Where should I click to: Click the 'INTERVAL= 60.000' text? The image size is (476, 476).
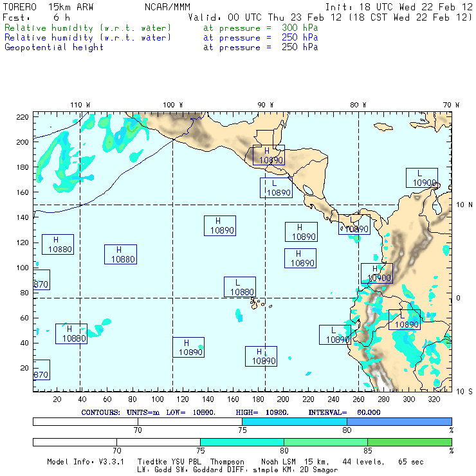[344, 412]
